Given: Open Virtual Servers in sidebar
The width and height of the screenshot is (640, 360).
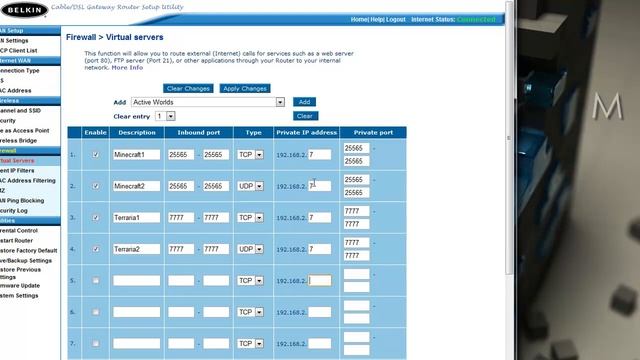Looking at the screenshot, I should coord(17,160).
